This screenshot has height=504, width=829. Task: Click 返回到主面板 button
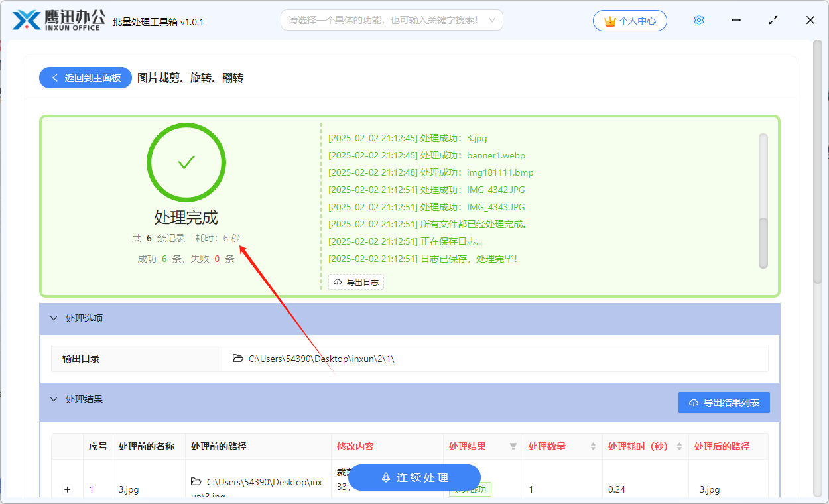pos(86,78)
